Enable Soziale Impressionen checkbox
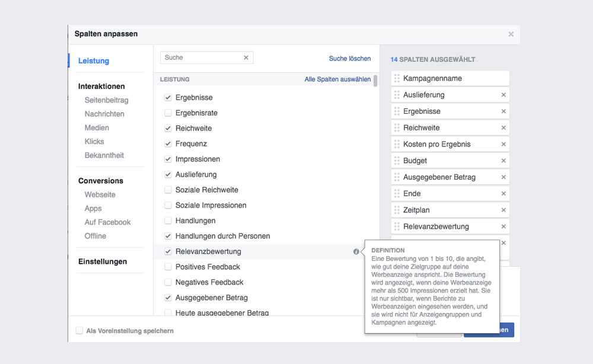This screenshot has width=593, height=364. coord(168,205)
